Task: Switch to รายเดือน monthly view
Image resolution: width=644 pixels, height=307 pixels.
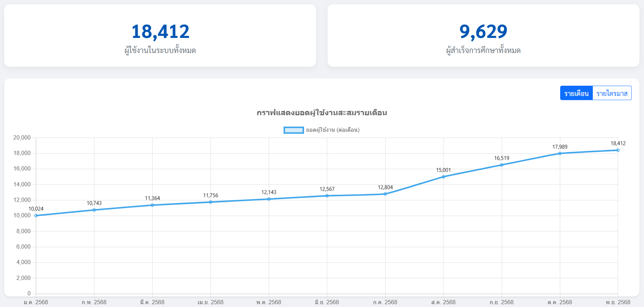Action: [576, 93]
